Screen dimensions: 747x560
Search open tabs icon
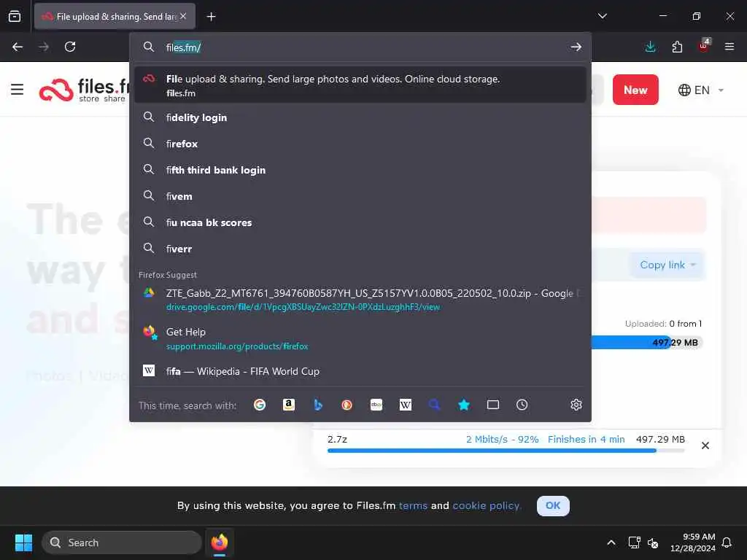coord(493,405)
